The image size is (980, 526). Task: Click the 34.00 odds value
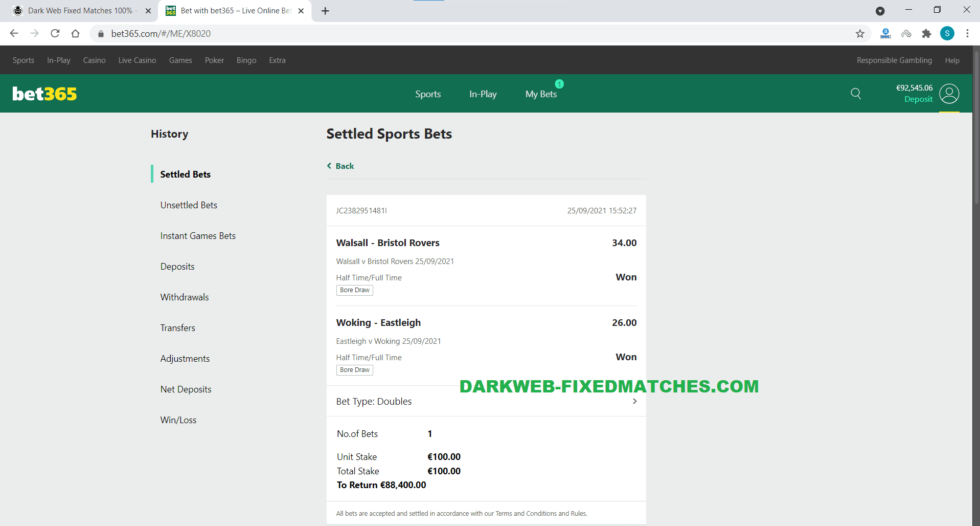(x=624, y=243)
